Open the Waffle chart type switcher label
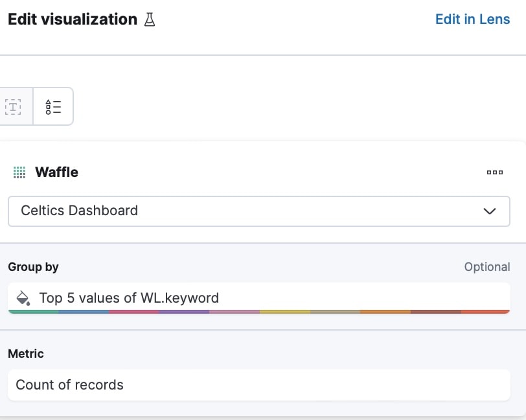 click(x=56, y=172)
